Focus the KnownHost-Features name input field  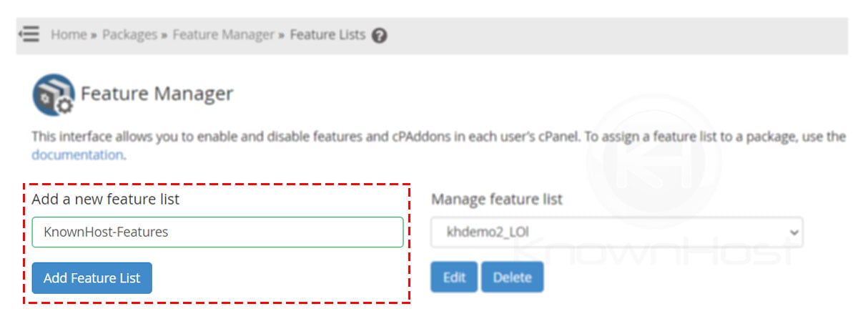tap(217, 232)
